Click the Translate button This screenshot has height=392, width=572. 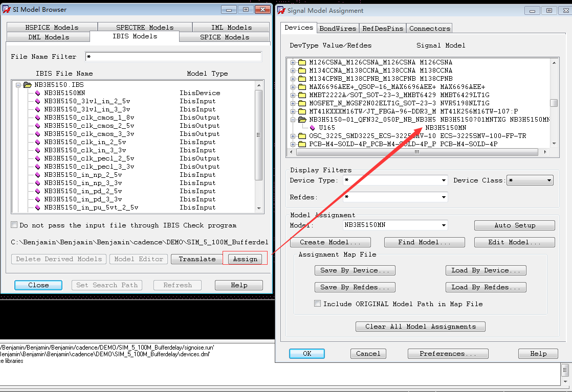pos(197,259)
